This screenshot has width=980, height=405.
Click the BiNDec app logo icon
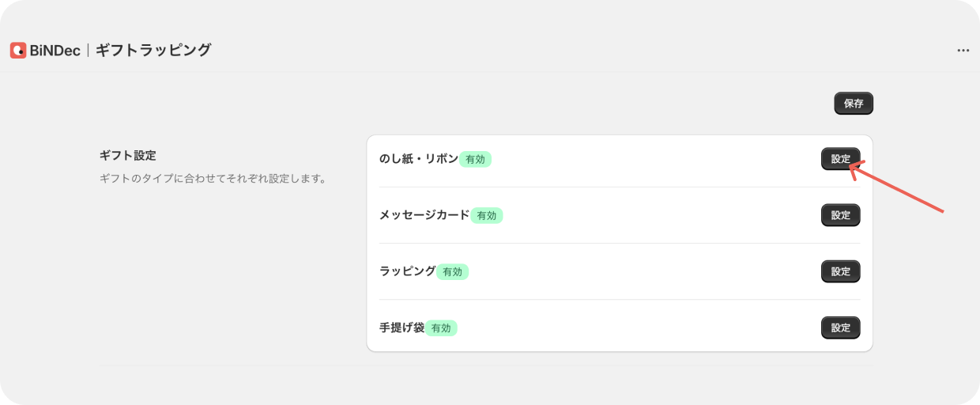click(18, 51)
